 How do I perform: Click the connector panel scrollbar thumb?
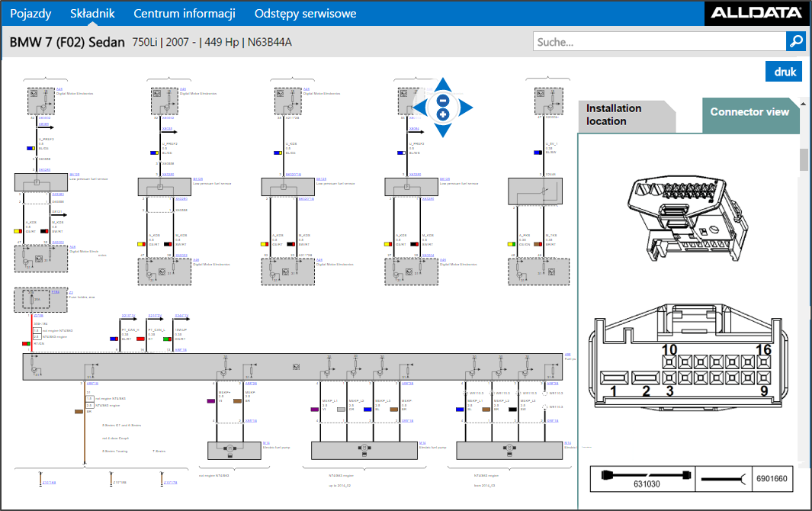coord(804,160)
